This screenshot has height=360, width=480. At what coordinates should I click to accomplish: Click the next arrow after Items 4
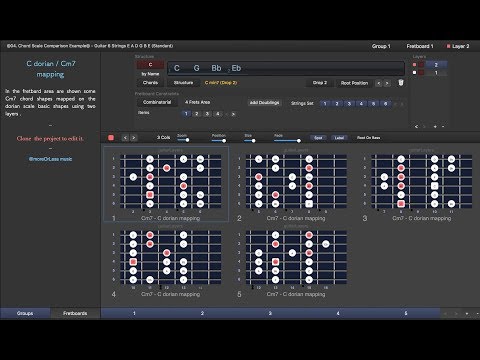pyautogui.click(x=233, y=114)
